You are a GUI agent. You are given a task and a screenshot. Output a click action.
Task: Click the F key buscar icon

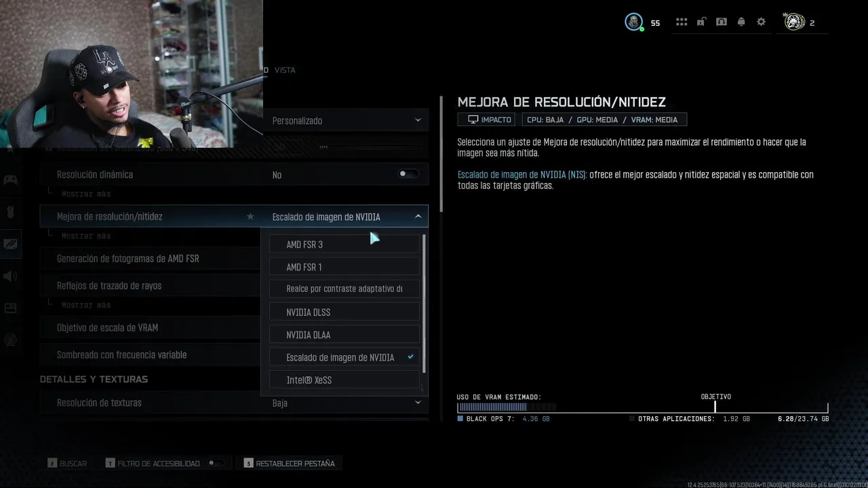click(x=52, y=464)
